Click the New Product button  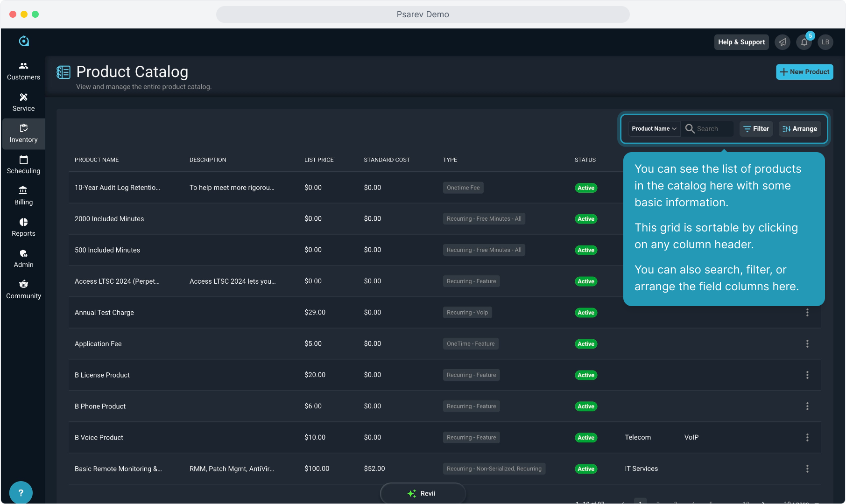804,72
